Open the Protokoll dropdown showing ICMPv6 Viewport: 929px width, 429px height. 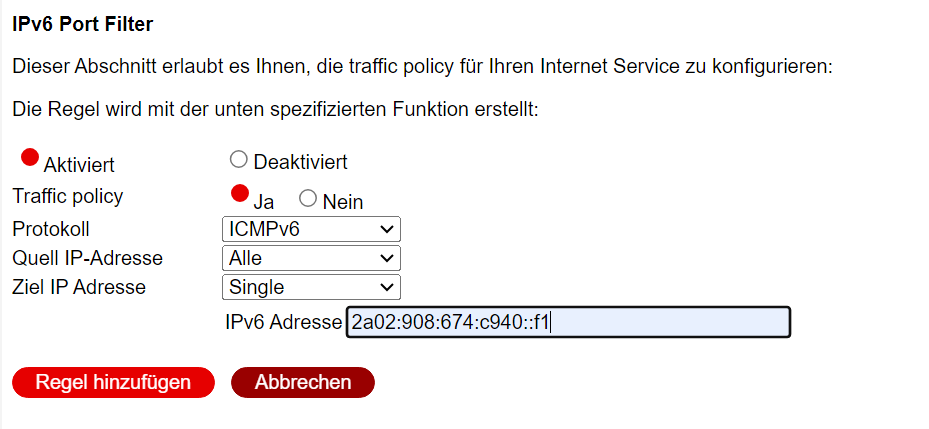(x=310, y=229)
